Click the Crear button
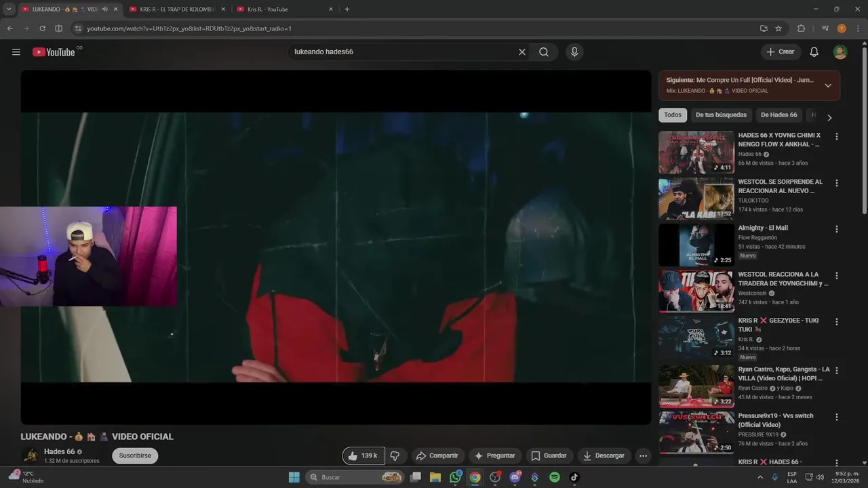Viewport: 868px width, 488px height. [x=781, y=52]
